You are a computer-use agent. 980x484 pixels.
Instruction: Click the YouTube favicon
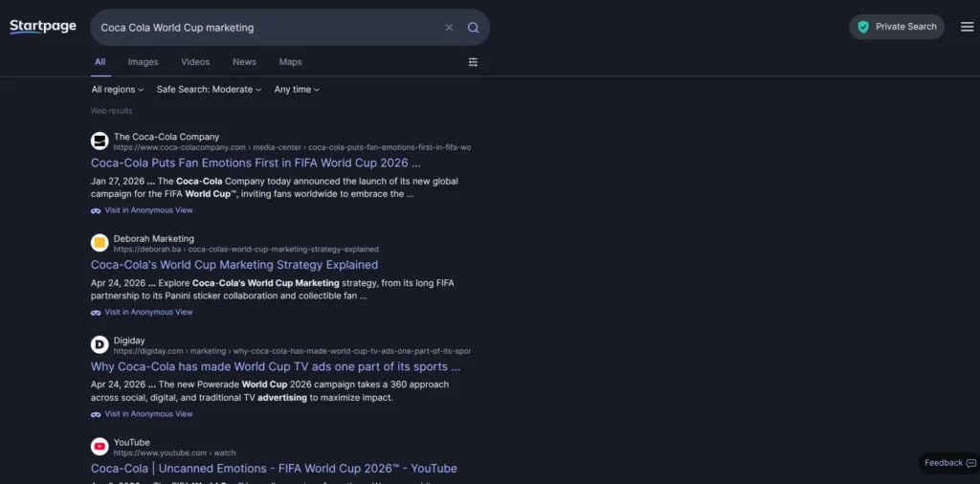100,447
